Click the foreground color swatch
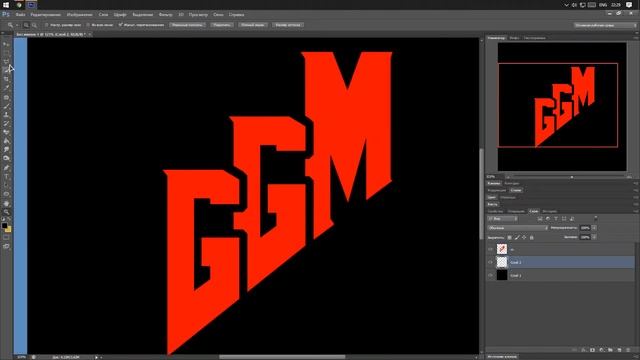The width and height of the screenshot is (640, 360). point(4,226)
